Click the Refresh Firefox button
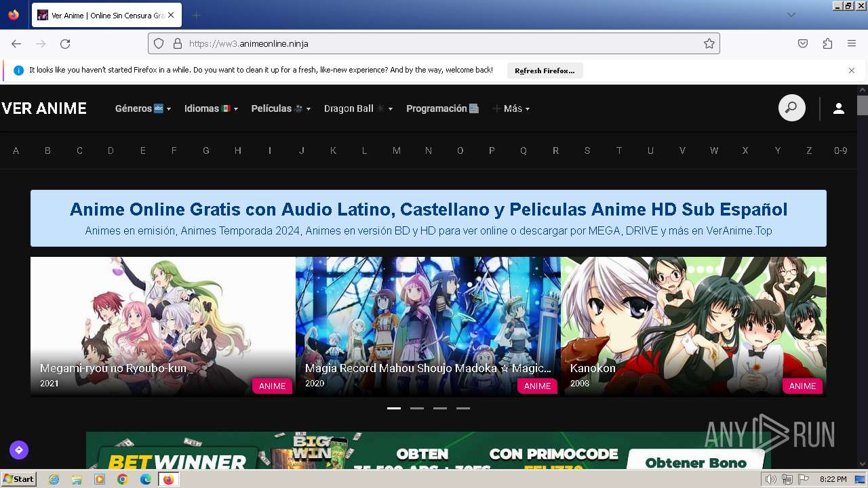 point(545,70)
